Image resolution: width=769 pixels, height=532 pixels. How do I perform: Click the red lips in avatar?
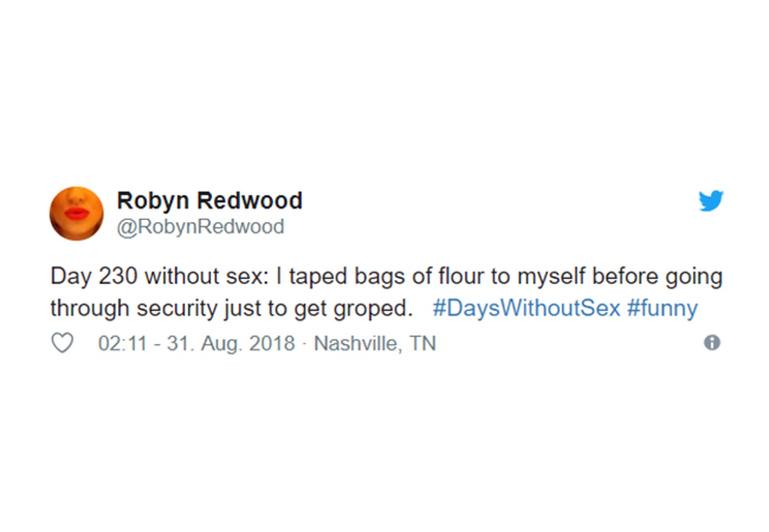click(x=77, y=213)
